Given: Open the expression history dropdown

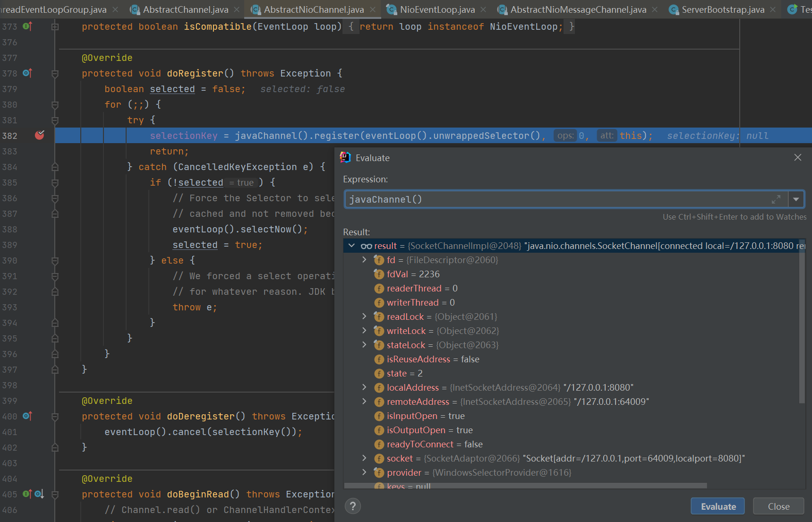Looking at the screenshot, I should (796, 199).
